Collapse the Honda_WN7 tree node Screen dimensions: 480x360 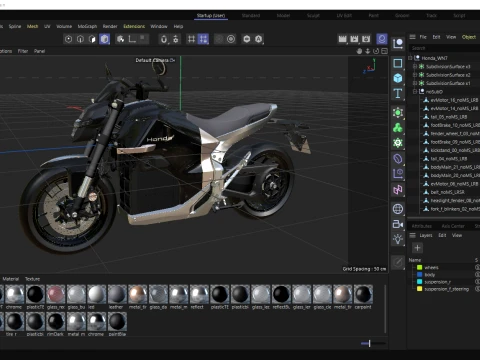coord(410,58)
